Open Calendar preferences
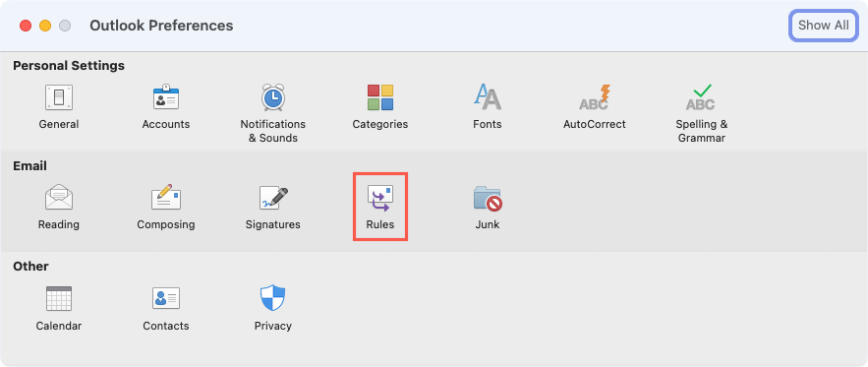This screenshot has height=367, width=868. tap(59, 309)
